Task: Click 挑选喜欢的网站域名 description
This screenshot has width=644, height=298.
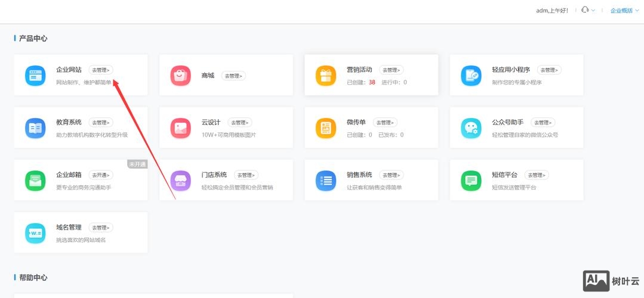Action: coord(81,240)
